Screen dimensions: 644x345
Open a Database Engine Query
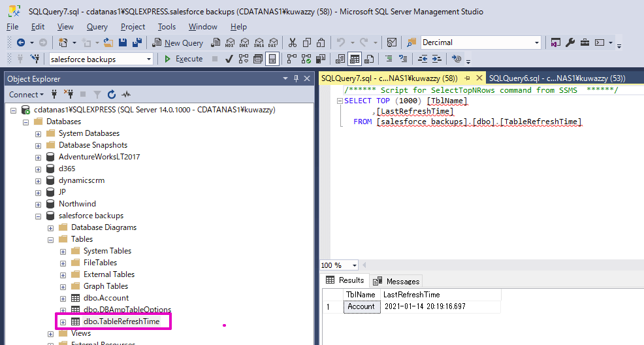pos(216,42)
